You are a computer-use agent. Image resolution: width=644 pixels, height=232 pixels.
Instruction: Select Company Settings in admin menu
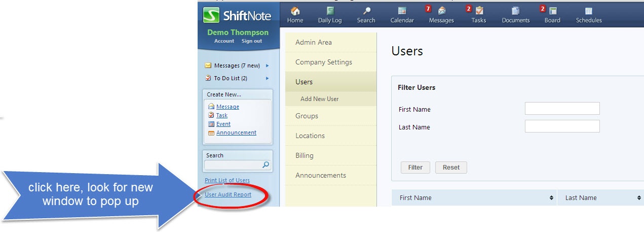tap(323, 62)
